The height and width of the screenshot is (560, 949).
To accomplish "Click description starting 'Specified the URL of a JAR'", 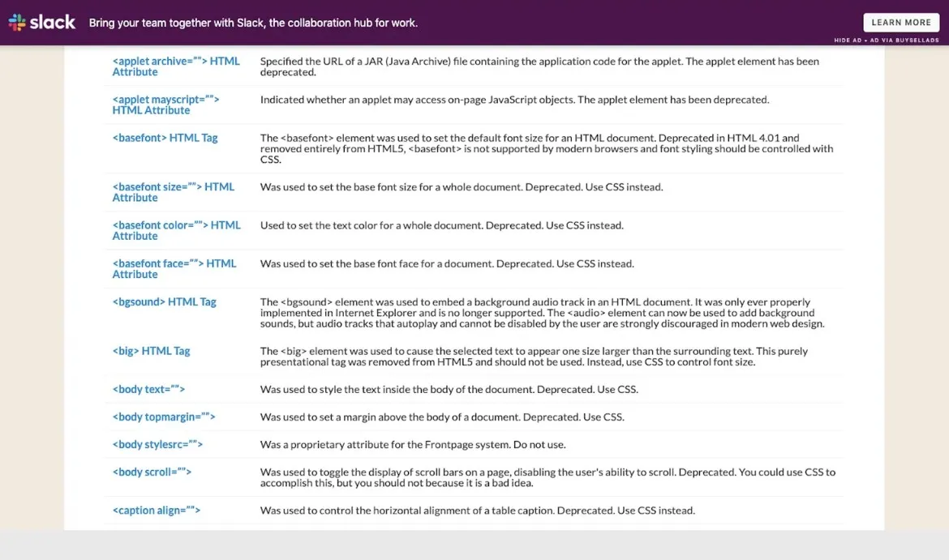I will [539, 66].
